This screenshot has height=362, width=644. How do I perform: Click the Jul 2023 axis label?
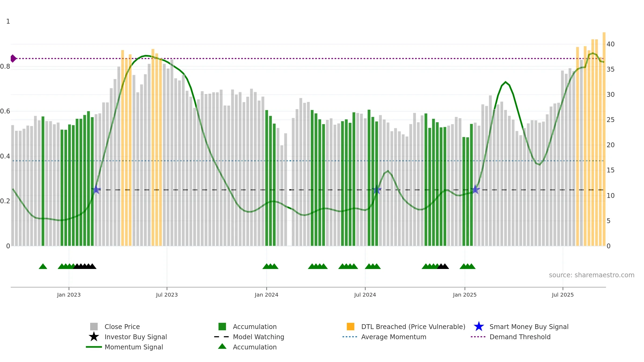[167, 295]
